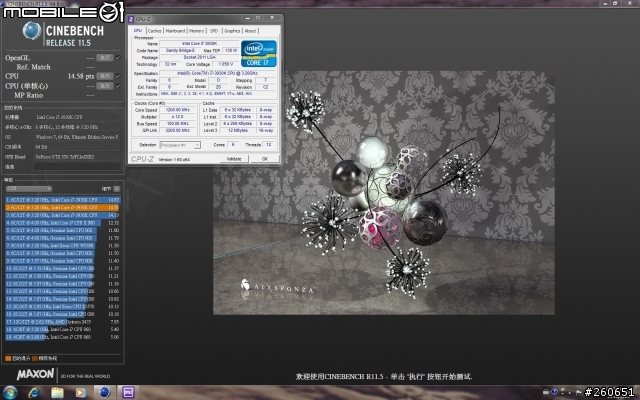Switch to the Graphics tab in CPU-Z
The image size is (640, 400).
tap(232, 31)
